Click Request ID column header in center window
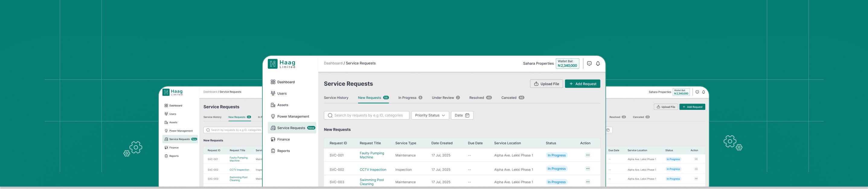 338,143
